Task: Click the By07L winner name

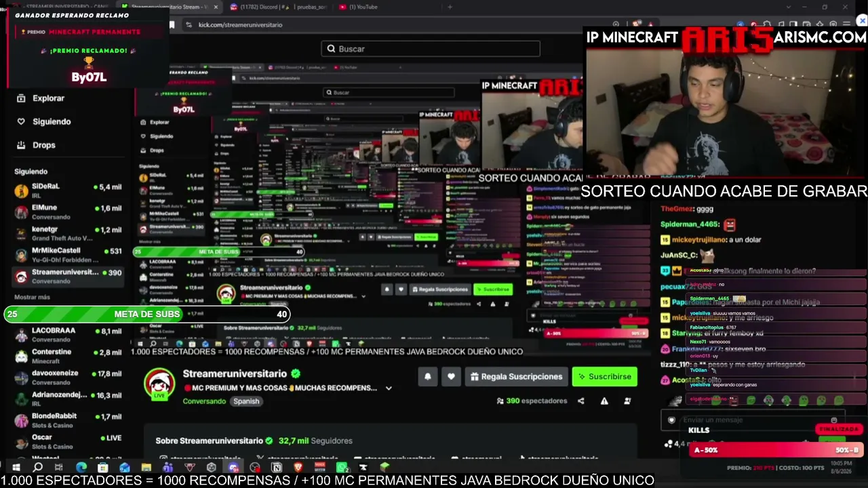Action: tap(89, 77)
